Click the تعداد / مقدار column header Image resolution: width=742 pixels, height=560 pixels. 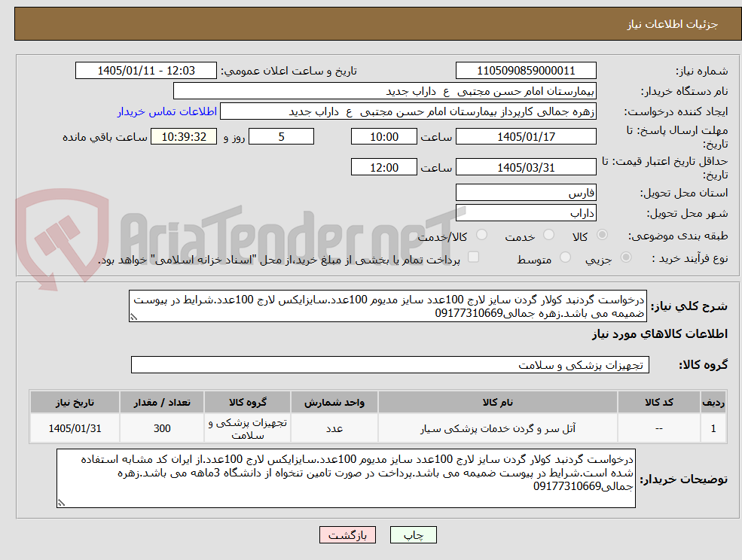pyautogui.click(x=162, y=402)
